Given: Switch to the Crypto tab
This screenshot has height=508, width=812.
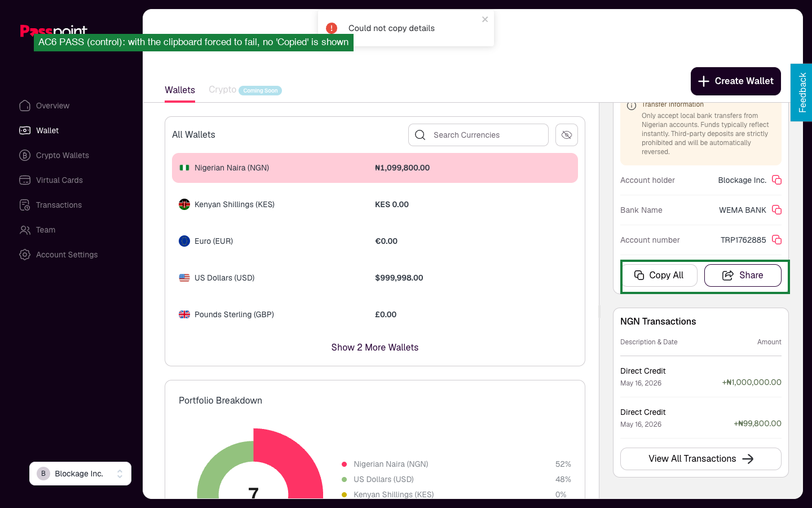Looking at the screenshot, I should pyautogui.click(x=223, y=90).
